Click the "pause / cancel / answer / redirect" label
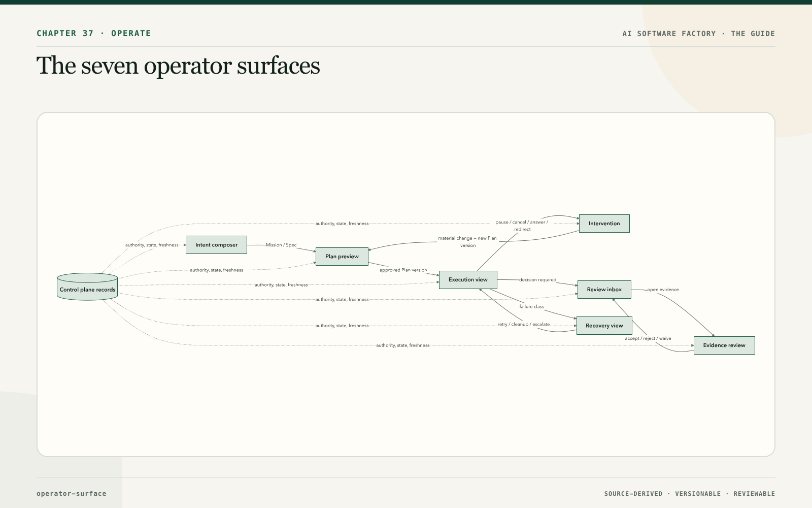 (522, 226)
